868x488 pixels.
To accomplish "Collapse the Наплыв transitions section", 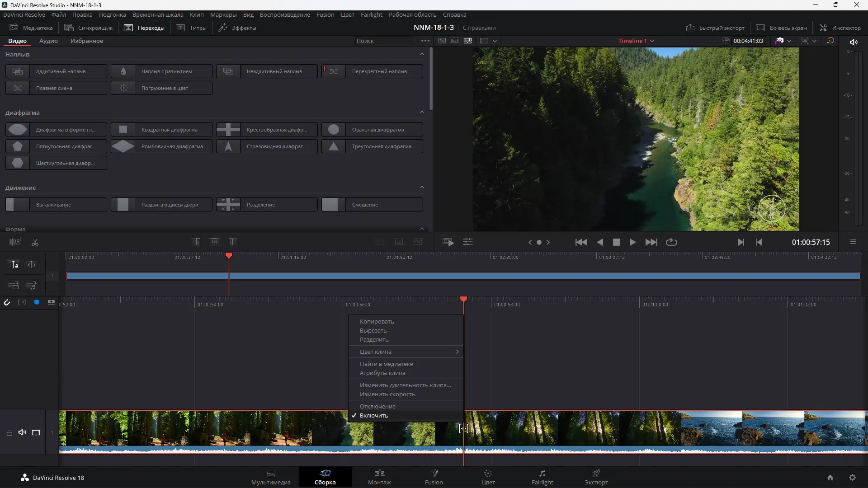I will click(x=422, y=54).
